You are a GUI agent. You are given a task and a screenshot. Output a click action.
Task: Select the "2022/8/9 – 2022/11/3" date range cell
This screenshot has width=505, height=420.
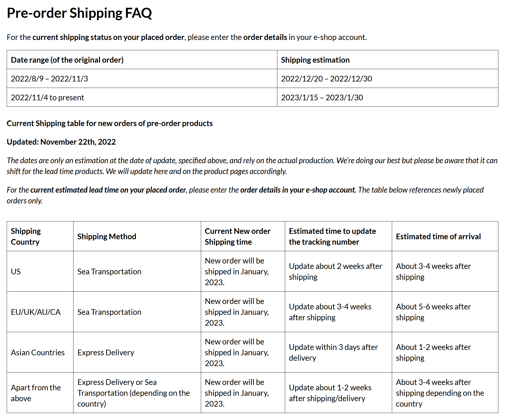(x=49, y=79)
